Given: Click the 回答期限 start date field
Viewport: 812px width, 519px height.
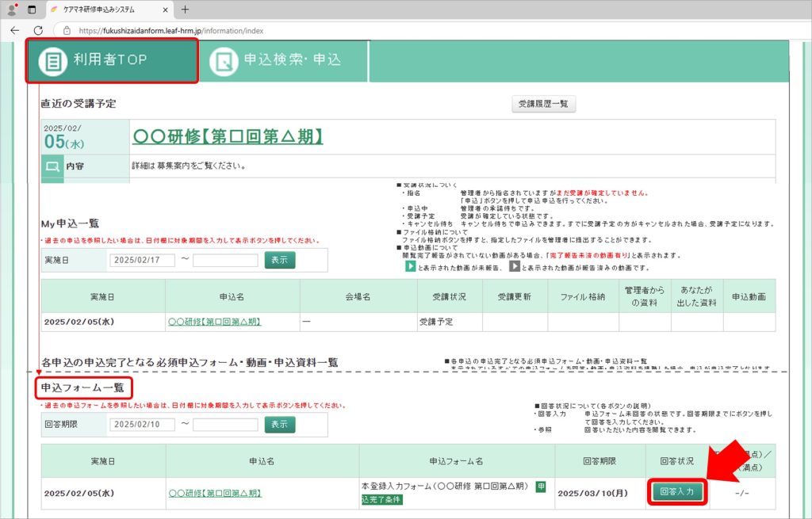Looking at the screenshot, I should [x=141, y=425].
